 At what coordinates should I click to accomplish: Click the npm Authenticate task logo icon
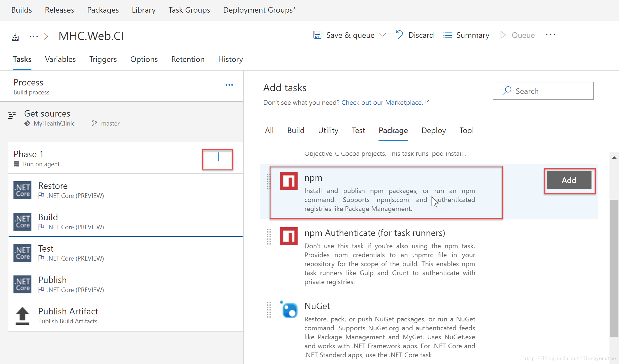(288, 236)
